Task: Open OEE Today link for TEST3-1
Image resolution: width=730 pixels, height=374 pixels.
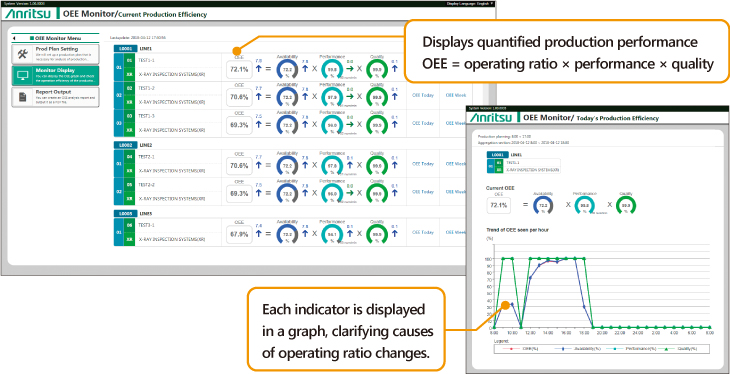Action: click(x=423, y=232)
